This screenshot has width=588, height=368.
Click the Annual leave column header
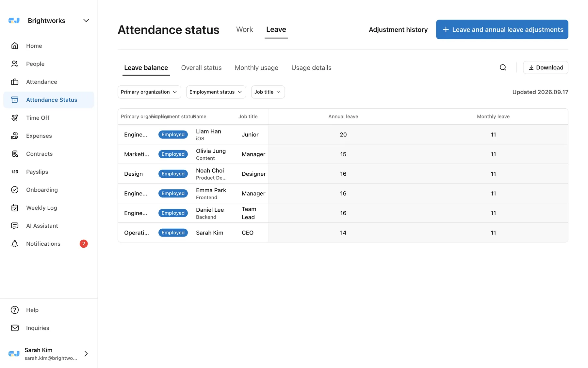pos(343,116)
